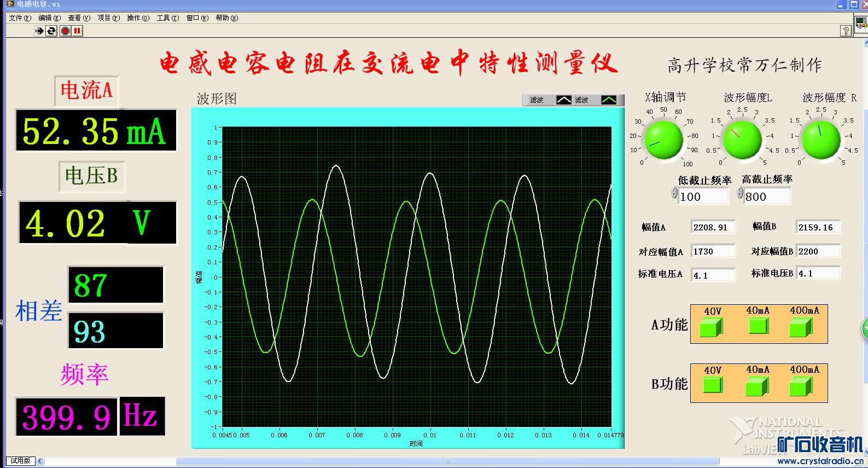Toggle the 400mA button in A功能
This screenshot has height=468, width=868.
801,327
